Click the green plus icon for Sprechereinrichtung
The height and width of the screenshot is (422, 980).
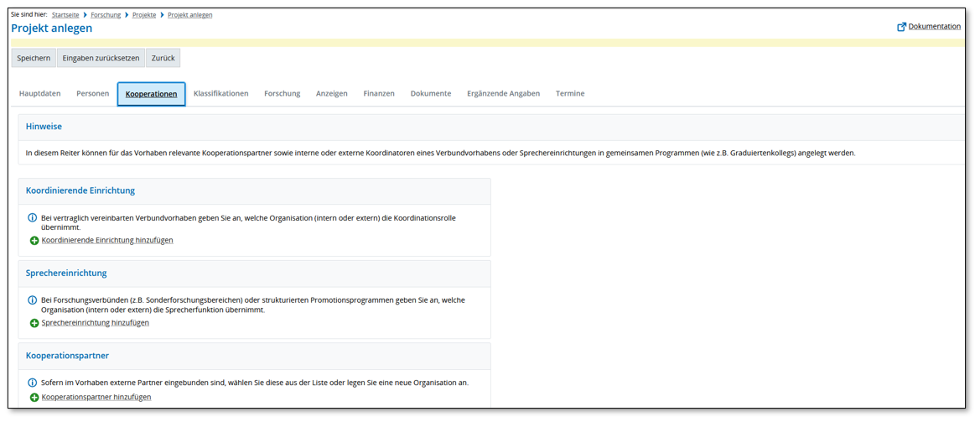point(34,323)
